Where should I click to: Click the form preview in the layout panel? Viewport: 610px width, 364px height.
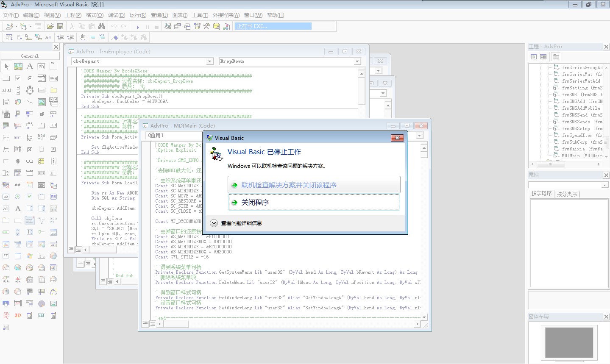pos(569,342)
